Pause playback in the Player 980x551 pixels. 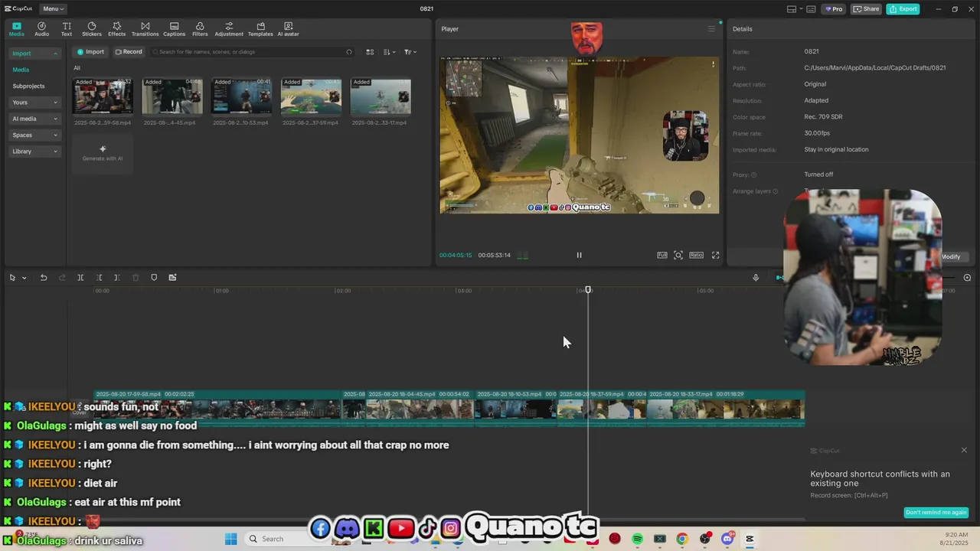pos(579,255)
